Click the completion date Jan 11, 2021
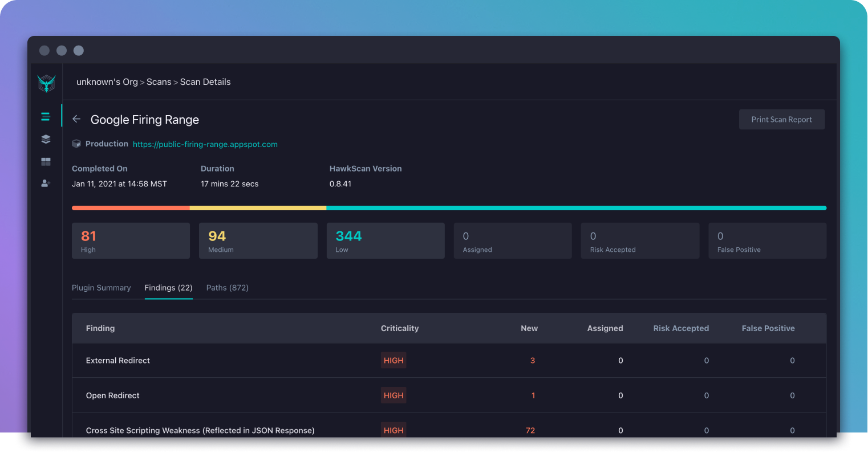 click(x=119, y=184)
